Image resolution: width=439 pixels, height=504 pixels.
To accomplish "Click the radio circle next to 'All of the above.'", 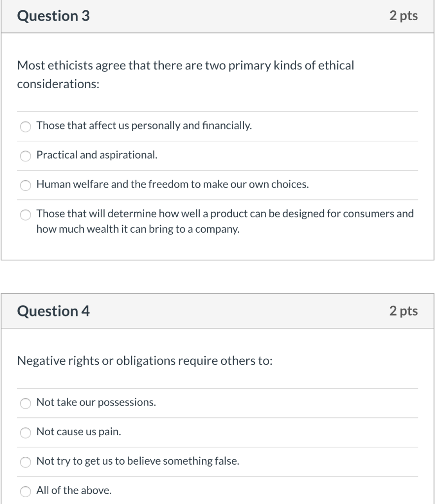I will pyautogui.click(x=26, y=491).
